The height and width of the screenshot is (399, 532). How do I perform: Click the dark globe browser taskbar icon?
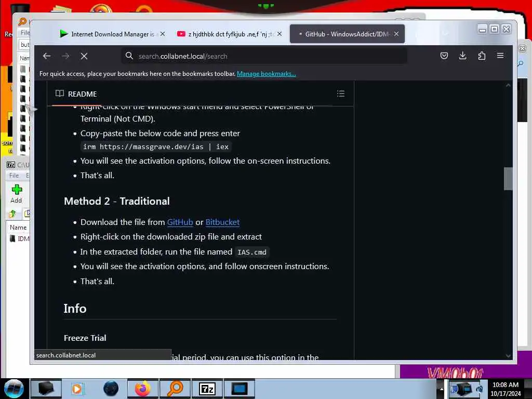111,389
